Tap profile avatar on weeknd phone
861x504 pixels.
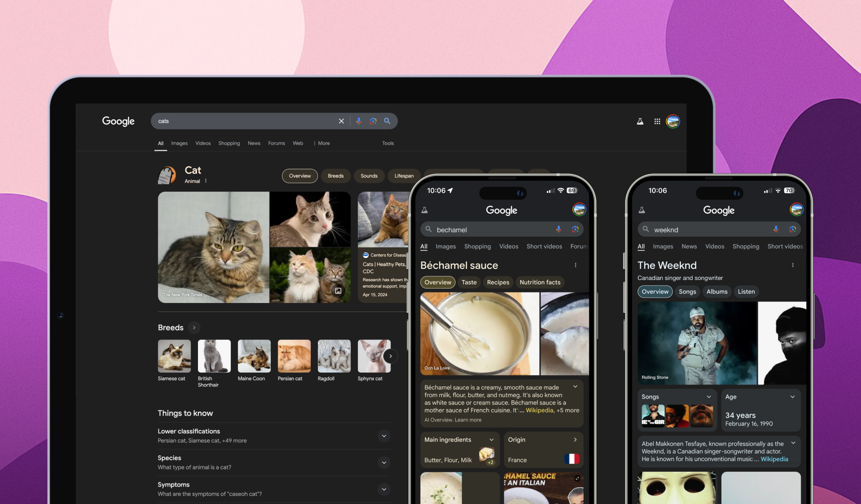tap(796, 210)
